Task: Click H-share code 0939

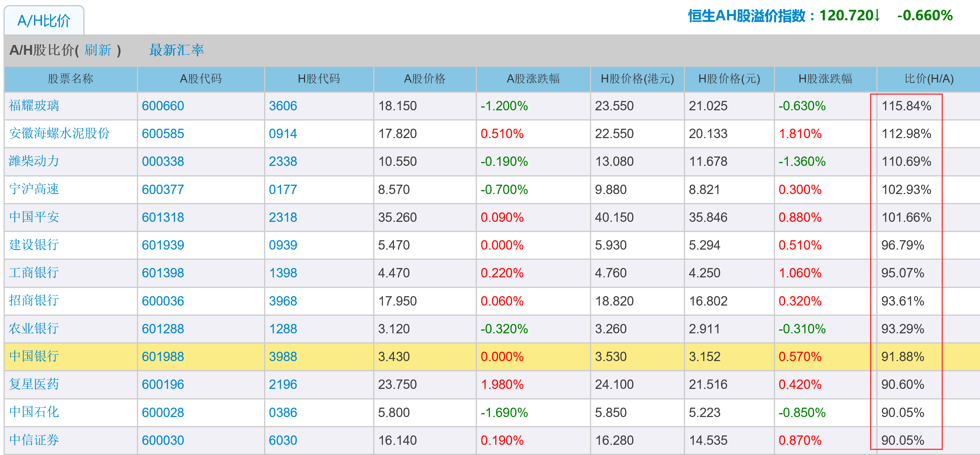Action: [x=283, y=245]
